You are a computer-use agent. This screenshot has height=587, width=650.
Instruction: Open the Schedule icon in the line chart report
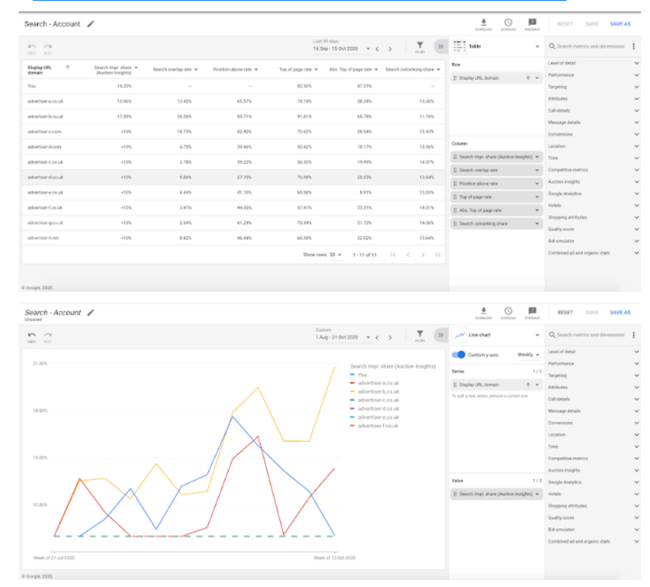point(508,312)
